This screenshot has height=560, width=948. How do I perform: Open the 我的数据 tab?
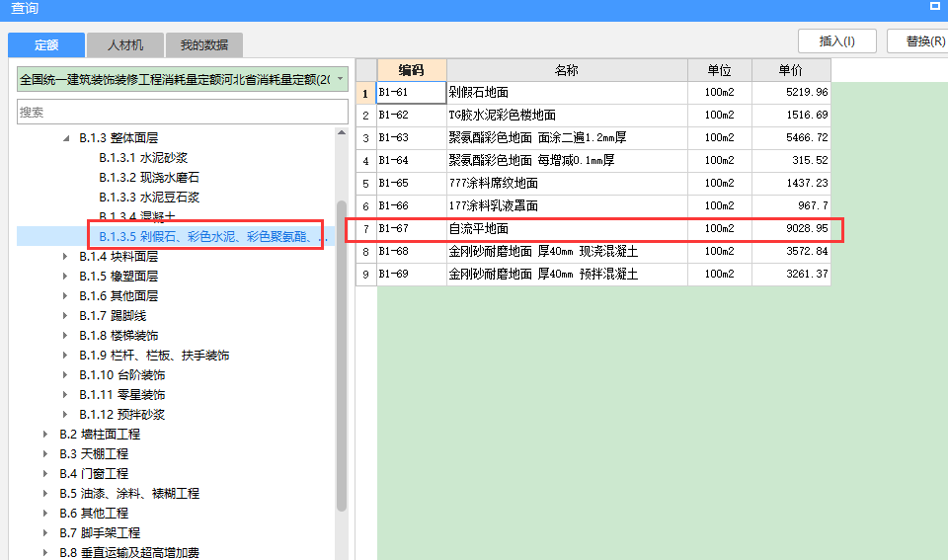204,44
